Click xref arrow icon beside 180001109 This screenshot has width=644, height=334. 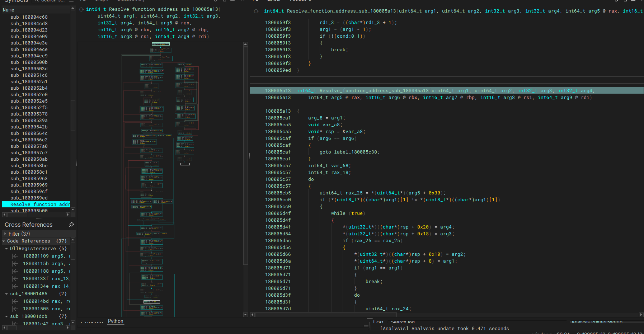pyautogui.click(x=15, y=256)
